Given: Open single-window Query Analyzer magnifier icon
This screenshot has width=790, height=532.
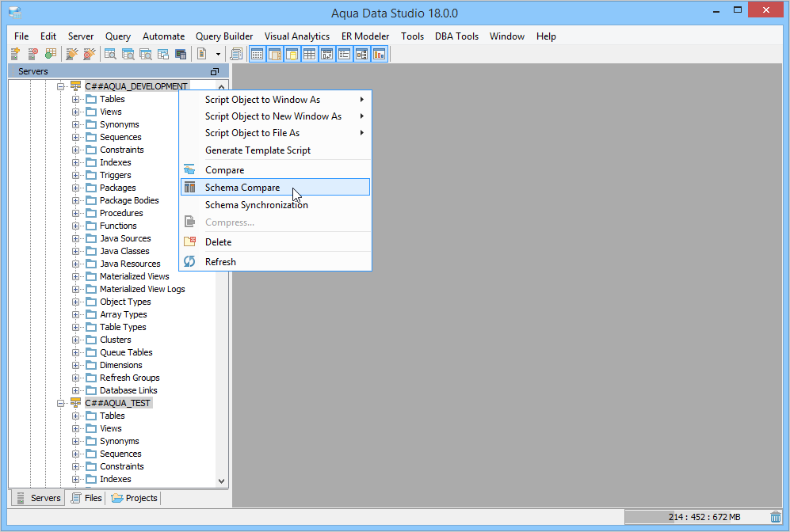Looking at the screenshot, I should 110,54.
